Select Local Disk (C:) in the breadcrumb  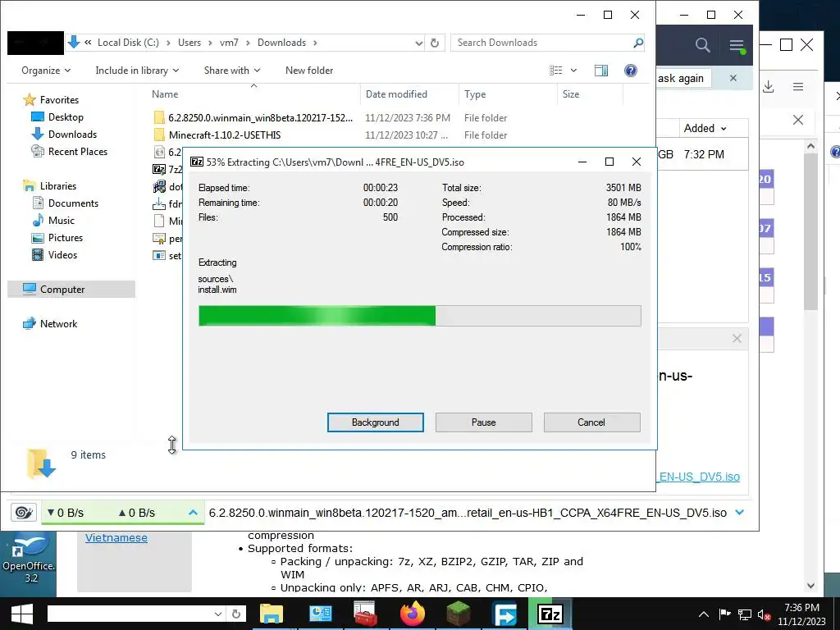pyautogui.click(x=128, y=43)
